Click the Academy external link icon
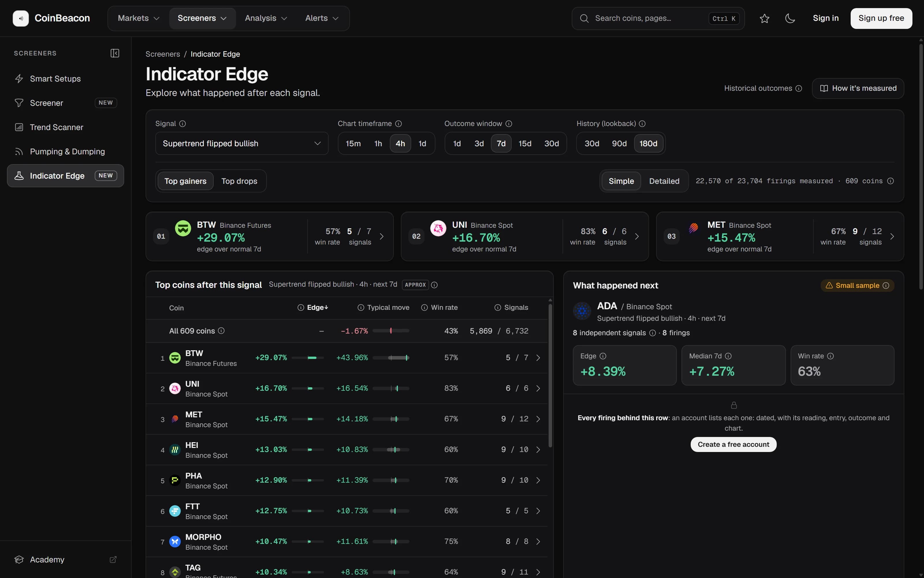Screen dimensions: 924x578 coord(113,560)
